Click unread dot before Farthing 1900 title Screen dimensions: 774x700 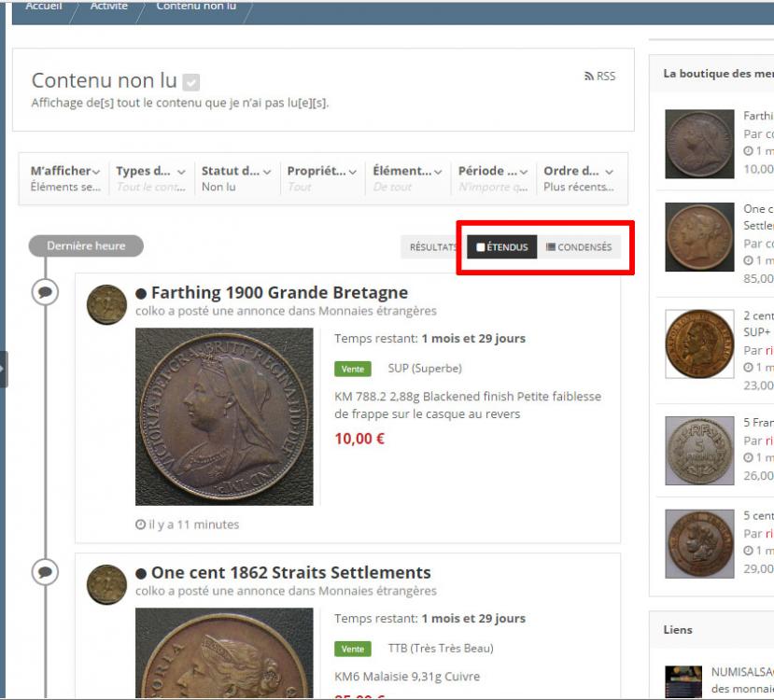(141, 293)
